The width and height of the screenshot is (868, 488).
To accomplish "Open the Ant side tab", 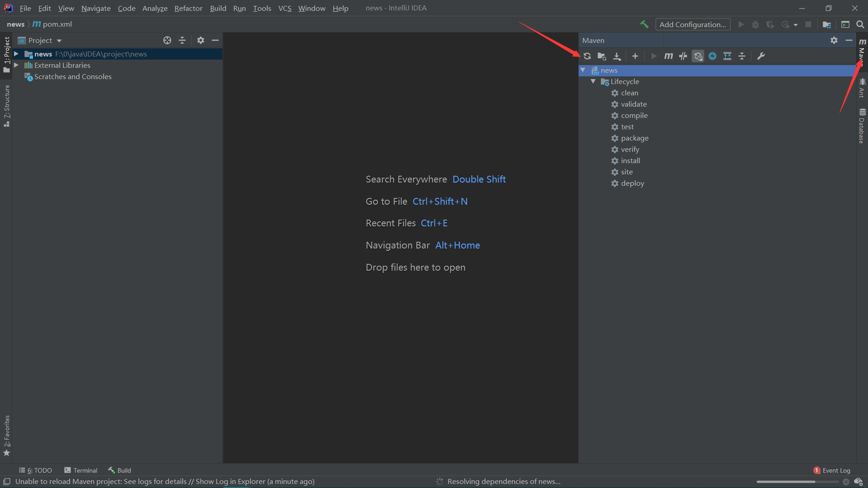I will pyautogui.click(x=862, y=88).
